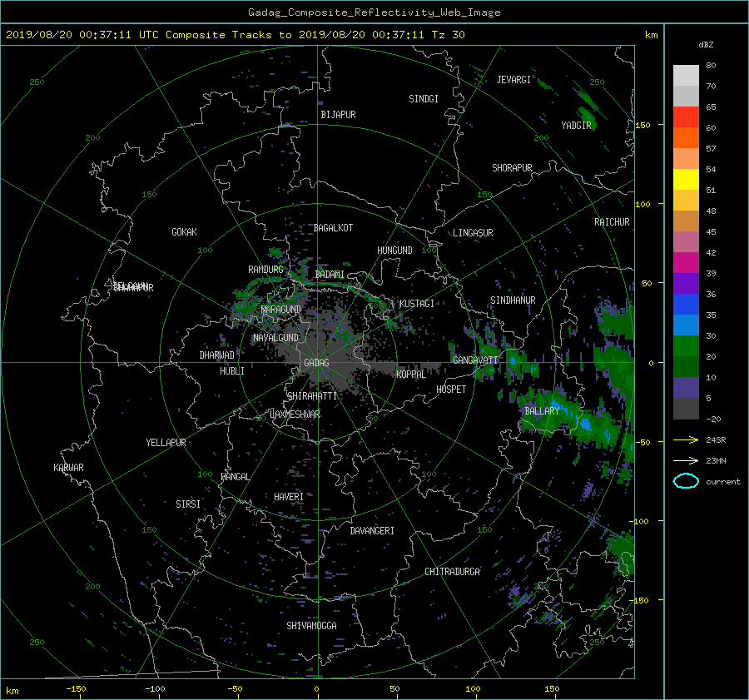Screen dimensions: 749x700
Task: Click the cyan 'current' ellipse legend icon
Action: (x=686, y=481)
